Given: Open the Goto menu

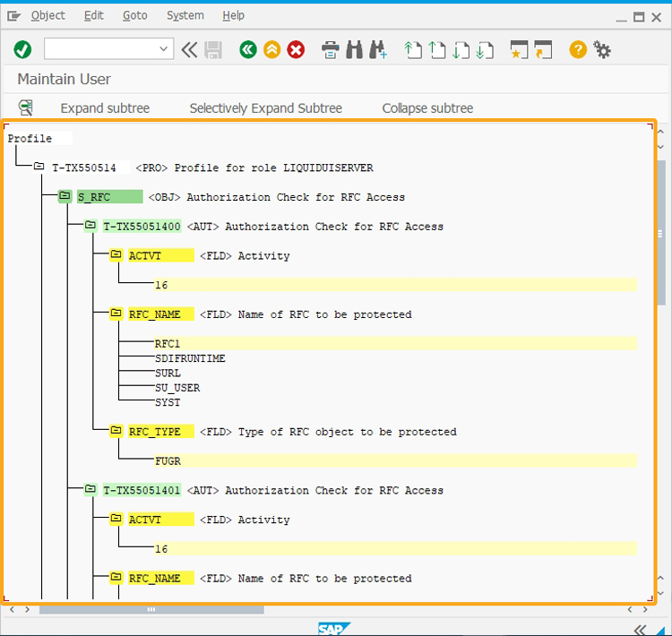Looking at the screenshot, I should tap(135, 16).
